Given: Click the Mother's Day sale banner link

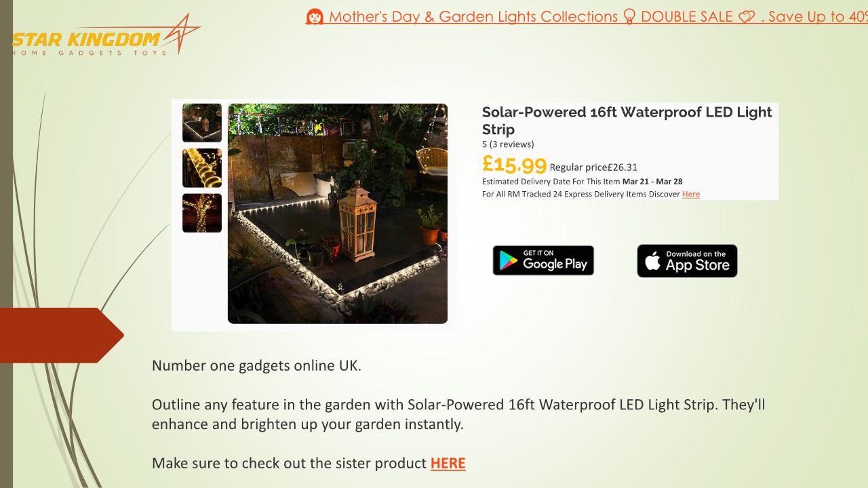Looking at the screenshot, I should tap(587, 17).
